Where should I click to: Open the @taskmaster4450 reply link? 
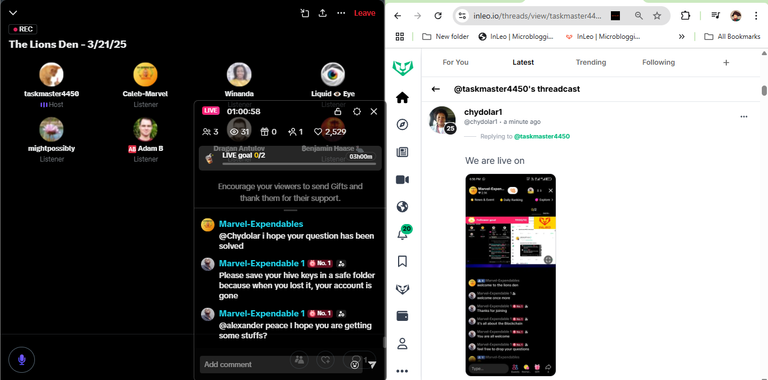click(x=541, y=136)
